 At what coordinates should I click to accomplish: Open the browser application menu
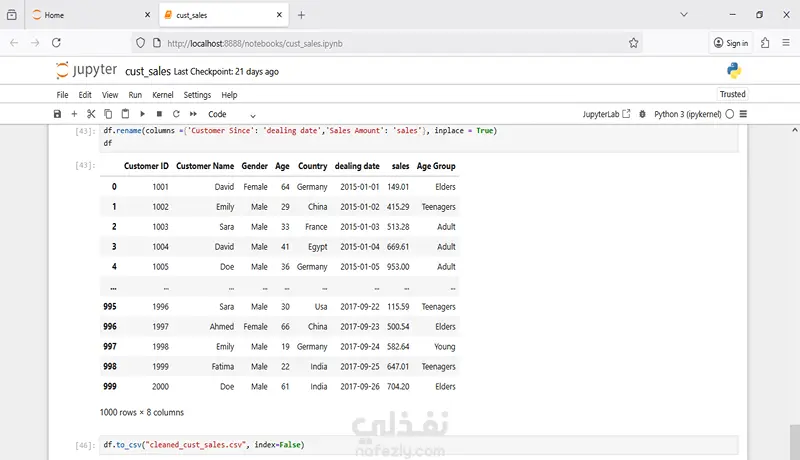(x=786, y=43)
